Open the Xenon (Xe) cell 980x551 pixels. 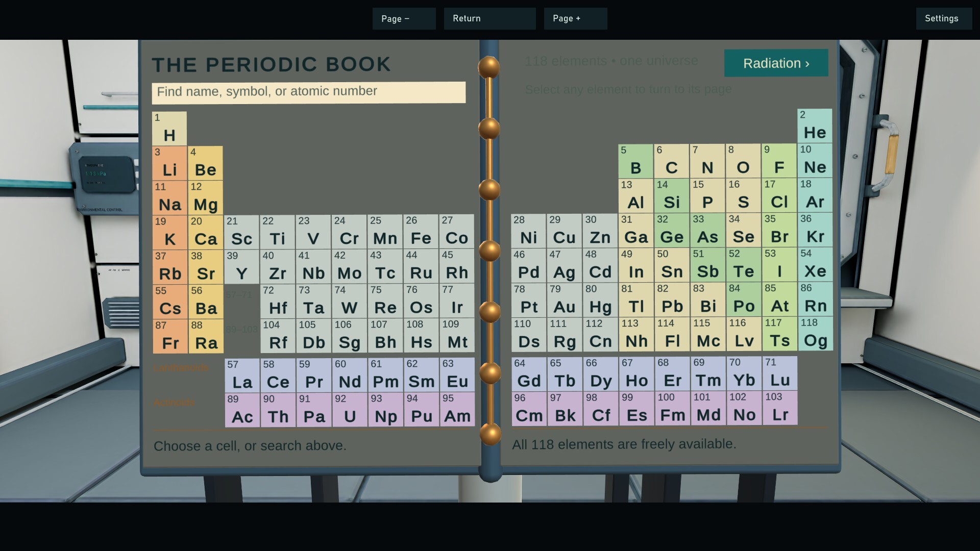pyautogui.click(x=815, y=264)
